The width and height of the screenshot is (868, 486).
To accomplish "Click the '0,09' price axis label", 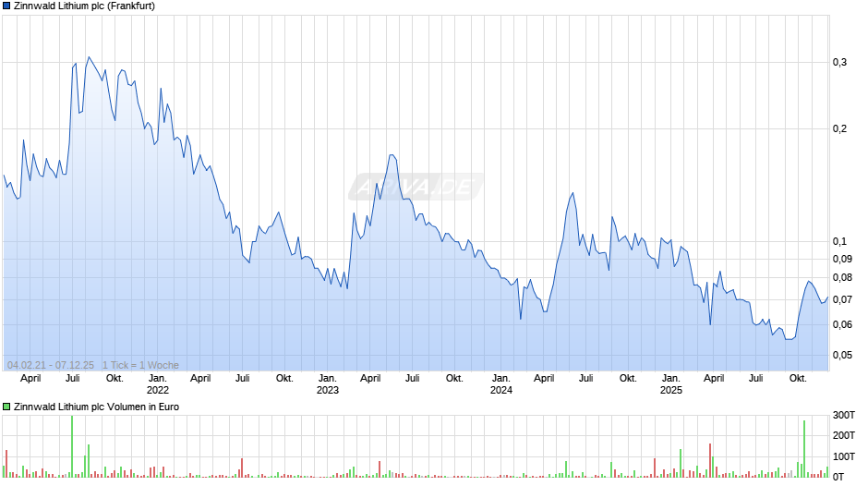I will tap(842, 259).
